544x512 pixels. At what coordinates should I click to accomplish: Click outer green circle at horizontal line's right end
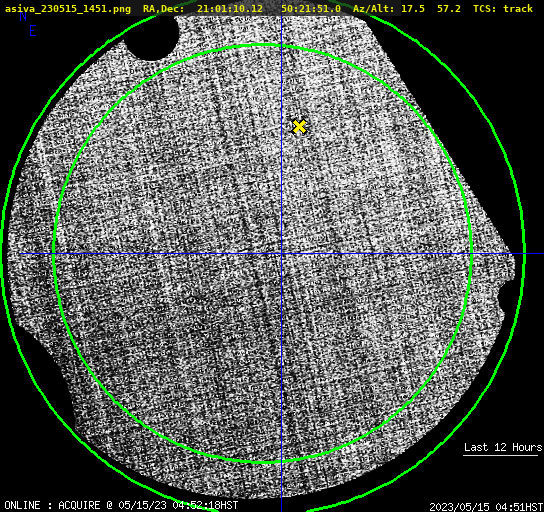524,254
